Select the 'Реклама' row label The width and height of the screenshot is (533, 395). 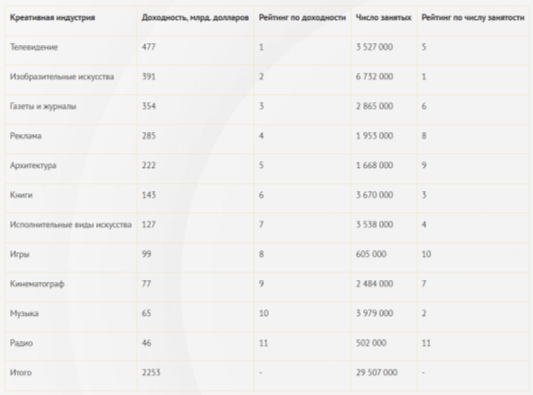(x=26, y=136)
